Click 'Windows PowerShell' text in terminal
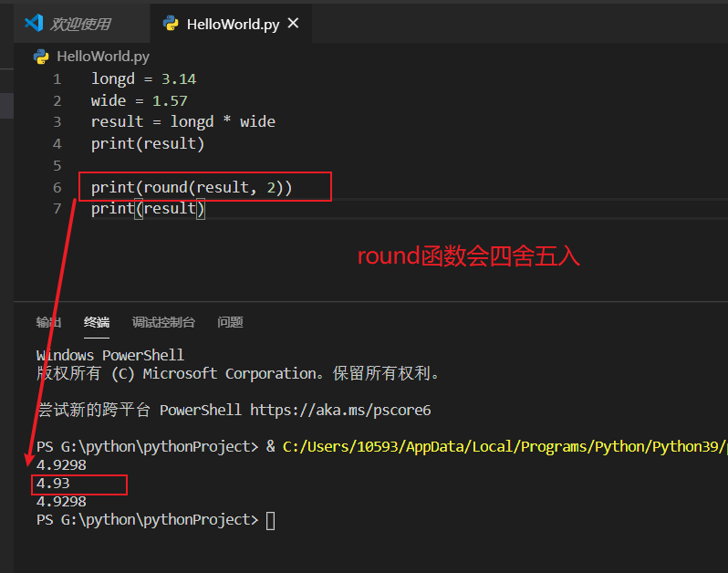The image size is (728, 573). (x=110, y=355)
